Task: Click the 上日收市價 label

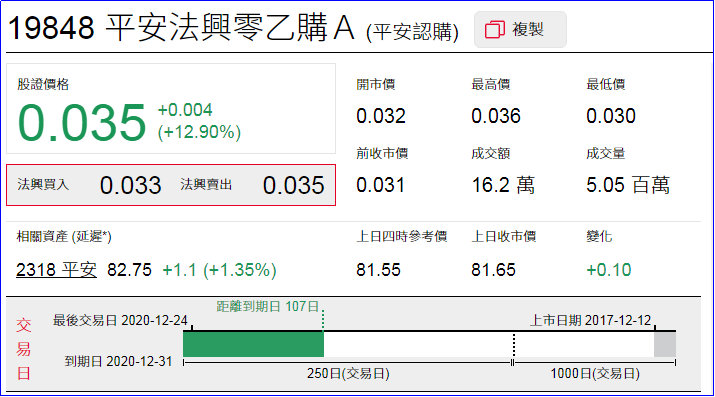Action: tap(503, 237)
